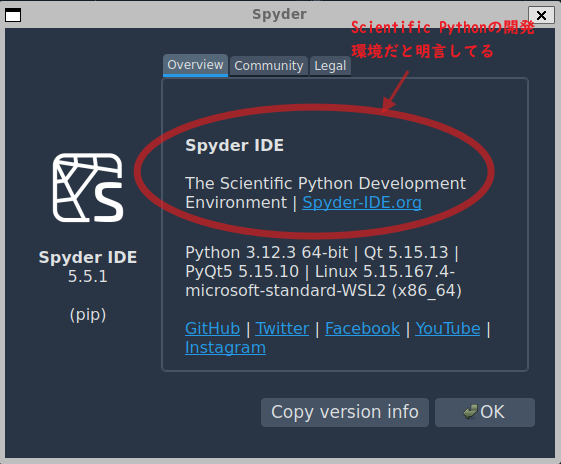
Task: Click the (pip) install label
Action: [88, 314]
